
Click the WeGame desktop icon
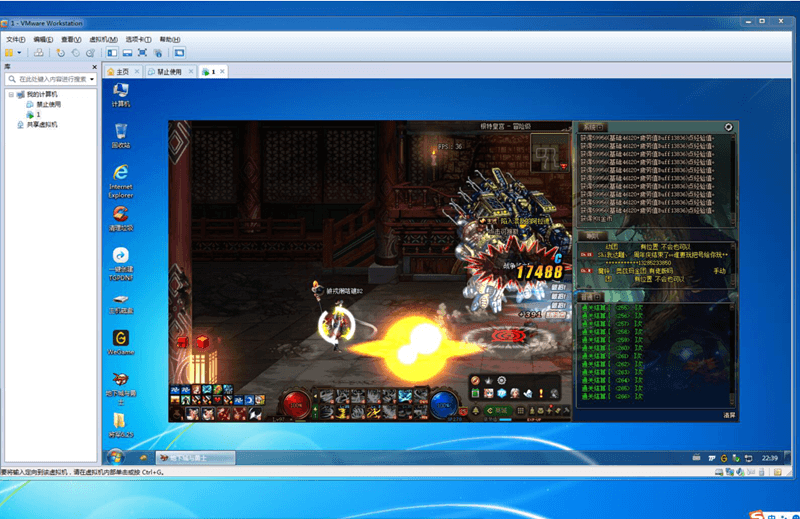pos(121,342)
